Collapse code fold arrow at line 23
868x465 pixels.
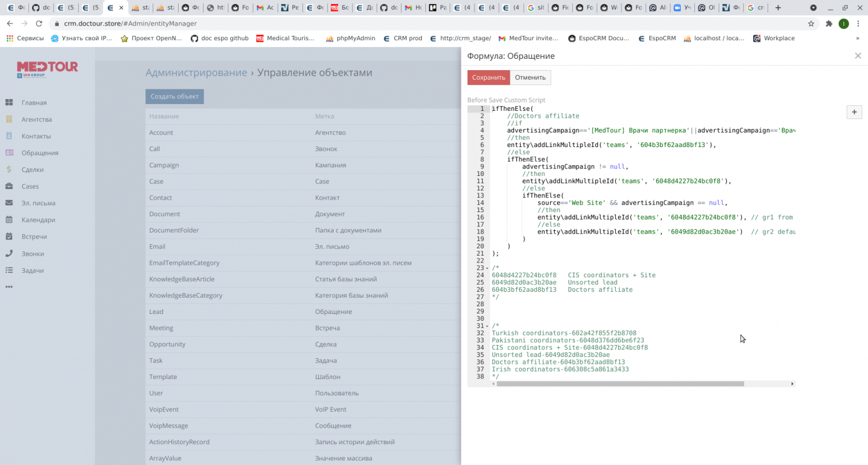[x=487, y=268]
